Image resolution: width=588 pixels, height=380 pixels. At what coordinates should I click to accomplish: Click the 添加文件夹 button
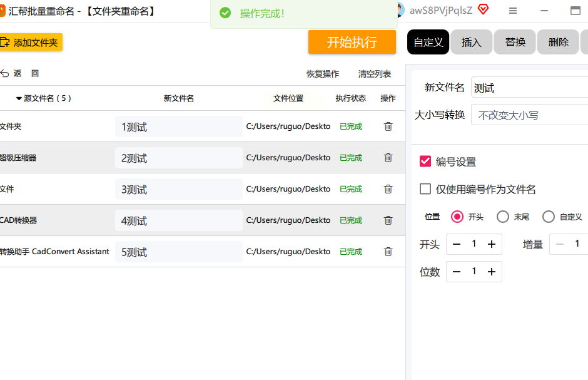tap(30, 43)
